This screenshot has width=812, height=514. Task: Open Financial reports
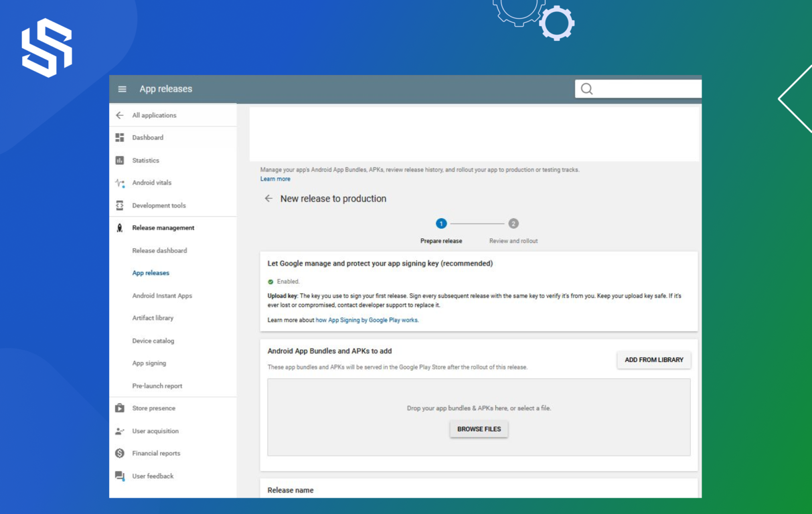[x=156, y=453]
